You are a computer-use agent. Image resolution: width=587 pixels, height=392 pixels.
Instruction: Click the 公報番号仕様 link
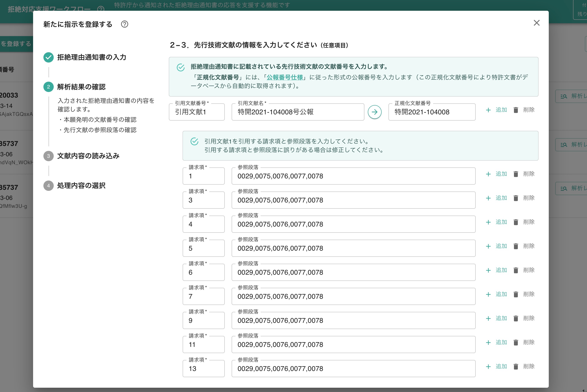click(x=285, y=78)
